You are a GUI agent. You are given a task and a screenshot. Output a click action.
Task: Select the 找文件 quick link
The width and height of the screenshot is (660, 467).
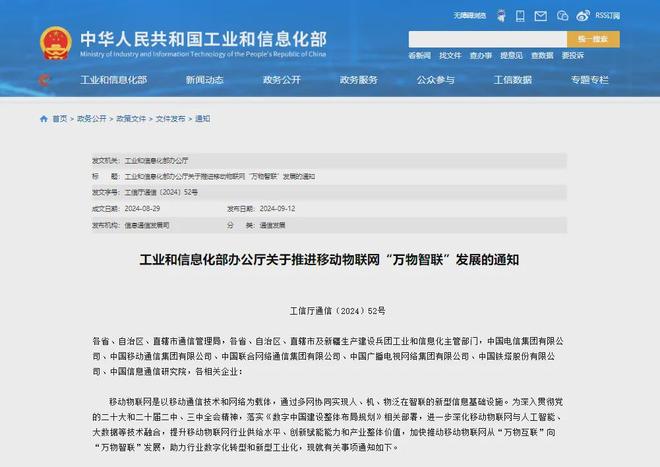450,56
